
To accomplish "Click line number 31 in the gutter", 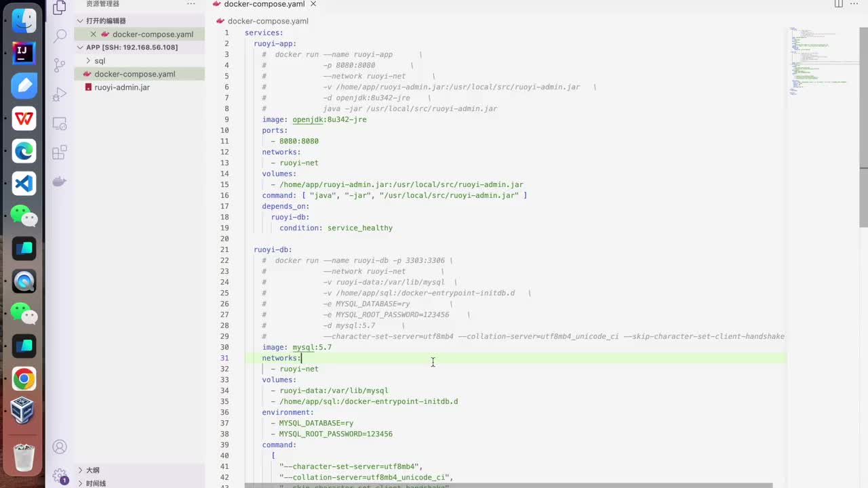I will (224, 358).
